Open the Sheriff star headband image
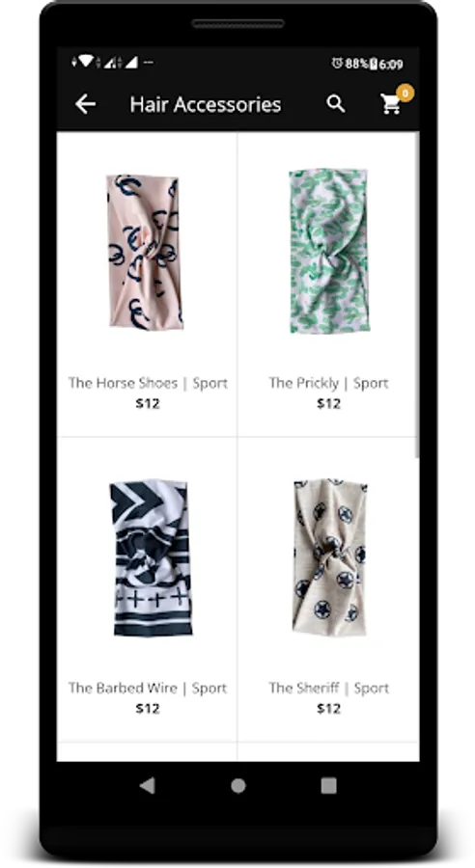 pyautogui.click(x=330, y=556)
